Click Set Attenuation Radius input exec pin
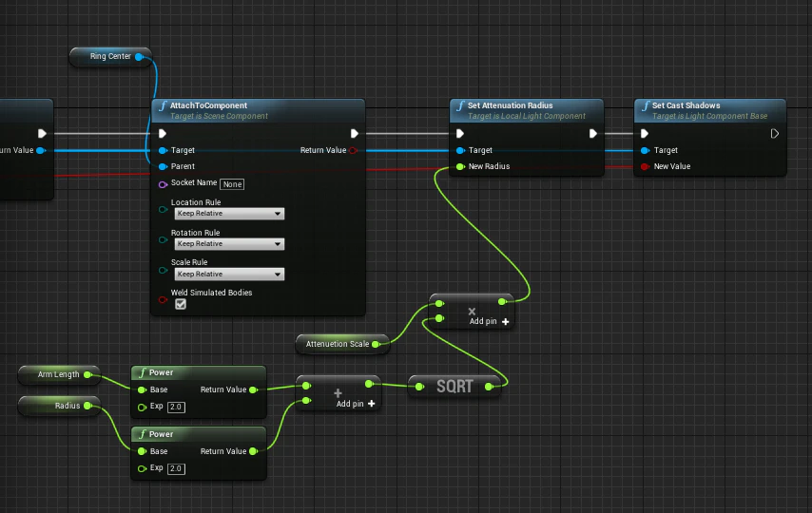812x513 pixels. [460, 134]
